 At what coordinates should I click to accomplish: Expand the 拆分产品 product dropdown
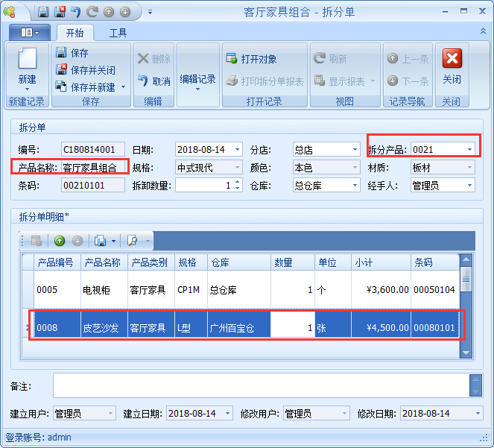click(469, 149)
